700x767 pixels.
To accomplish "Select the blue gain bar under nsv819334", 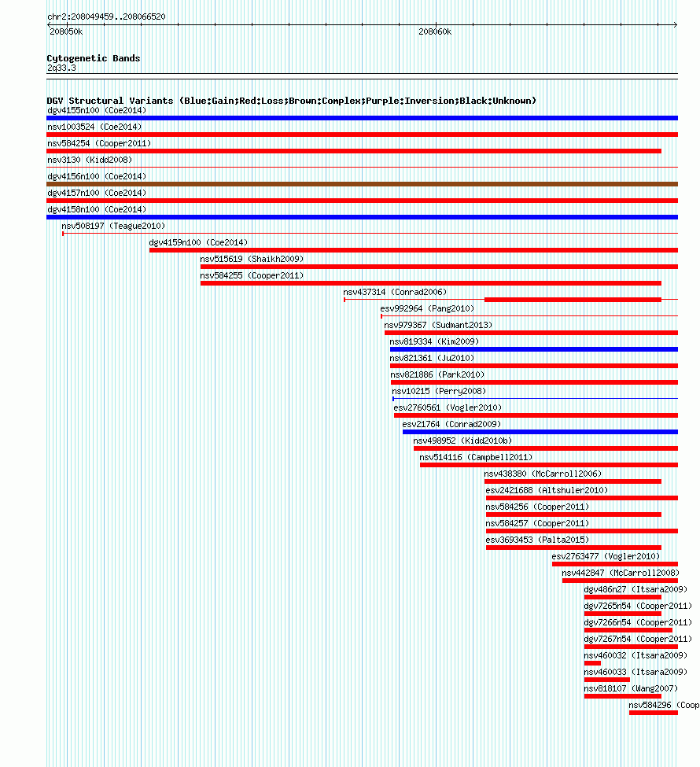I will pyautogui.click(x=534, y=349).
